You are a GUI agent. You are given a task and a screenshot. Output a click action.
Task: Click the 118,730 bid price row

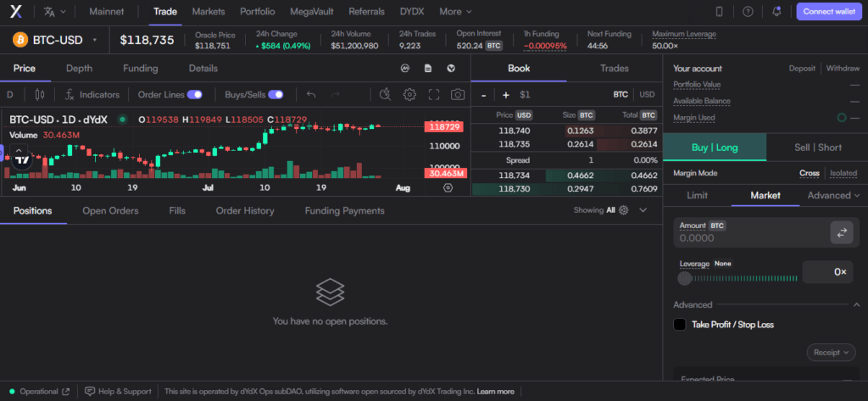coord(567,189)
